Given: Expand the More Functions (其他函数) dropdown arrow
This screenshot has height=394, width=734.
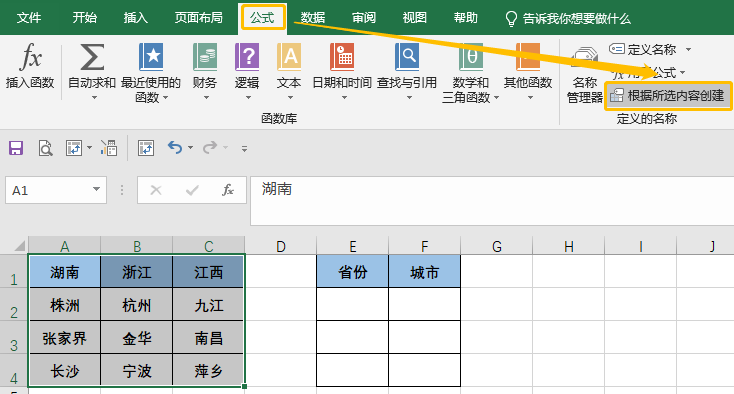Looking at the screenshot, I should (x=530, y=97).
